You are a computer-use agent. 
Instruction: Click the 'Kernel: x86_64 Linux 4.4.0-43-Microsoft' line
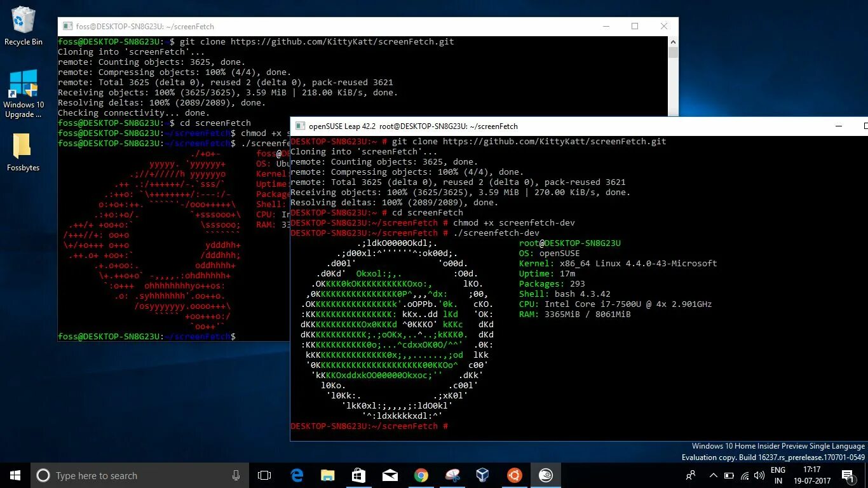[618, 263]
